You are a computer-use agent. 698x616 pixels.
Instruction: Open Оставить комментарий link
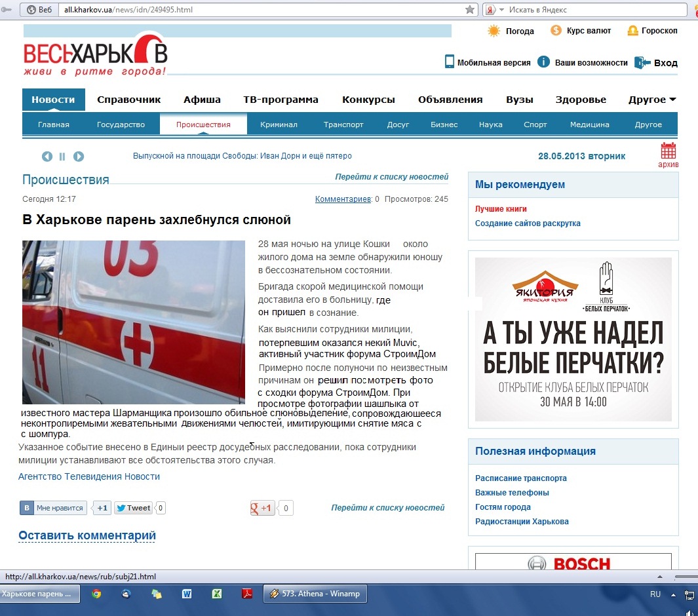coord(87,535)
